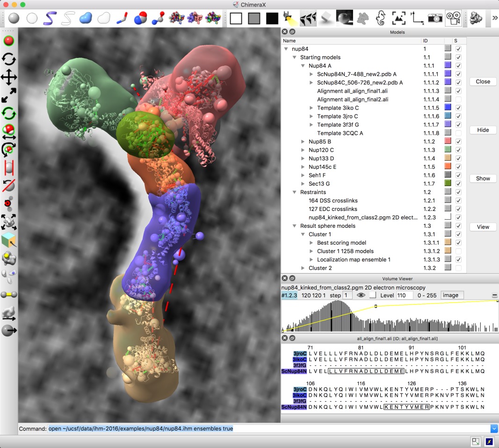Click the flashlight lighting icon
Screen dimensions: 499x448
coord(290,18)
